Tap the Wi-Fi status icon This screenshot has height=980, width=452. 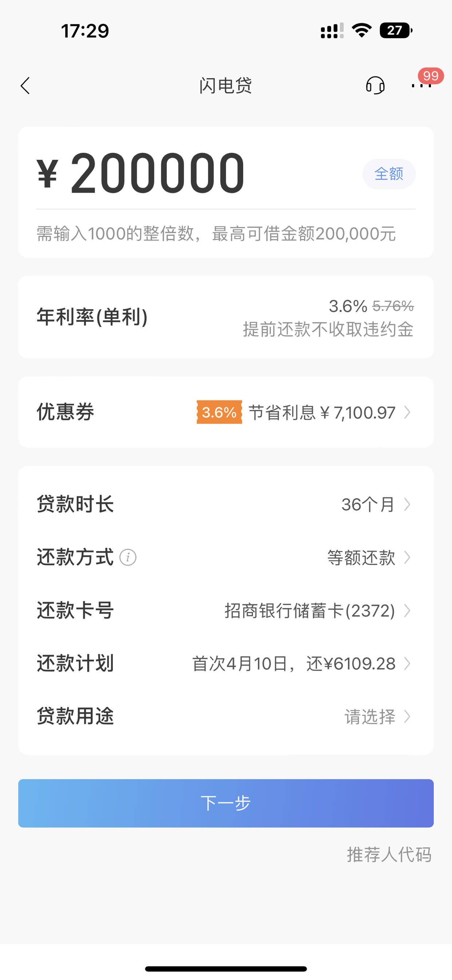point(362,31)
